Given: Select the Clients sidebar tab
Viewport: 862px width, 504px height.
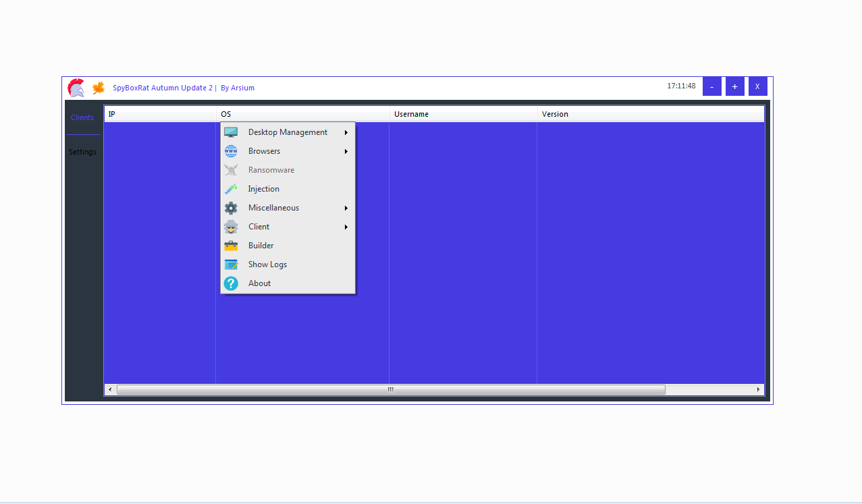Looking at the screenshot, I should pyautogui.click(x=82, y=117).
